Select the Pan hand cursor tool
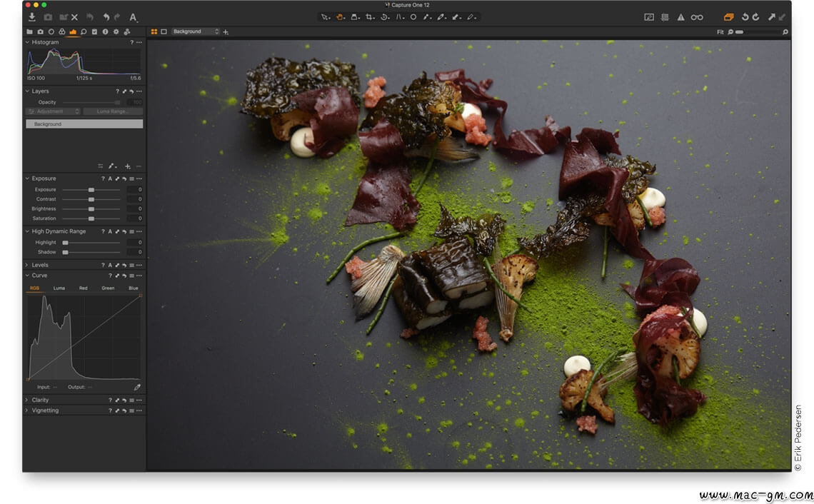 [340, 17]
